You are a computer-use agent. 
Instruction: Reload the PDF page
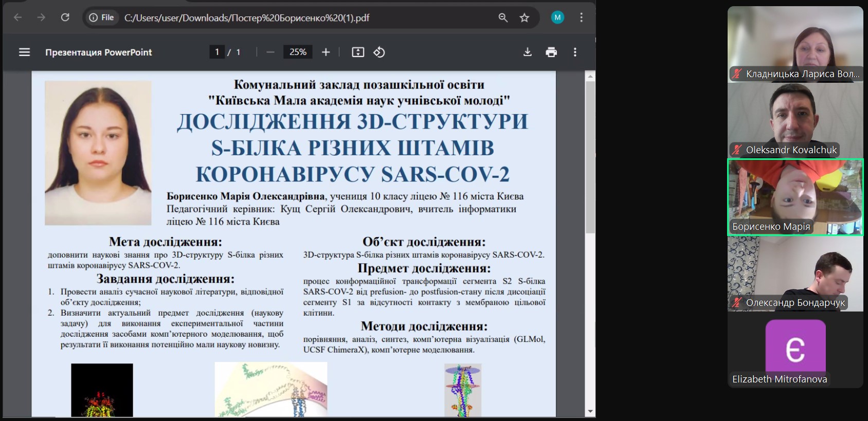tap(65, 17)
